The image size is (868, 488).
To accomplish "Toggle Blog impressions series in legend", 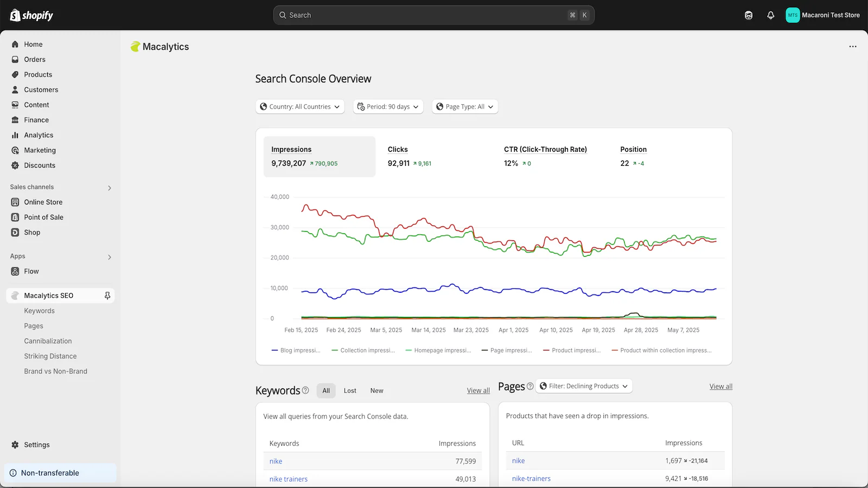I will click(x=296, y=350).
